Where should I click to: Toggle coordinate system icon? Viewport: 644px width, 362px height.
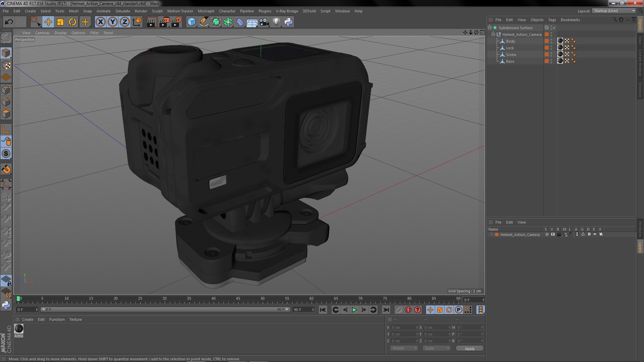tap(137, 22)
